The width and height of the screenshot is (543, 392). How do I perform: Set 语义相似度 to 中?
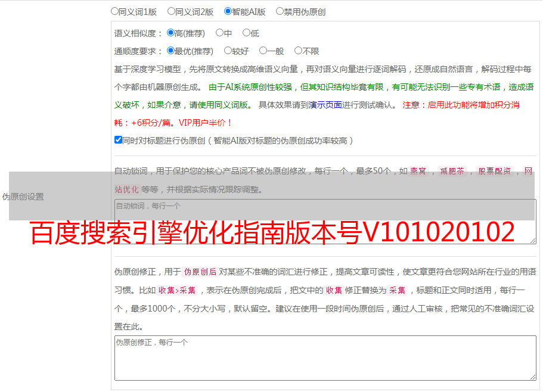[219, 33]
